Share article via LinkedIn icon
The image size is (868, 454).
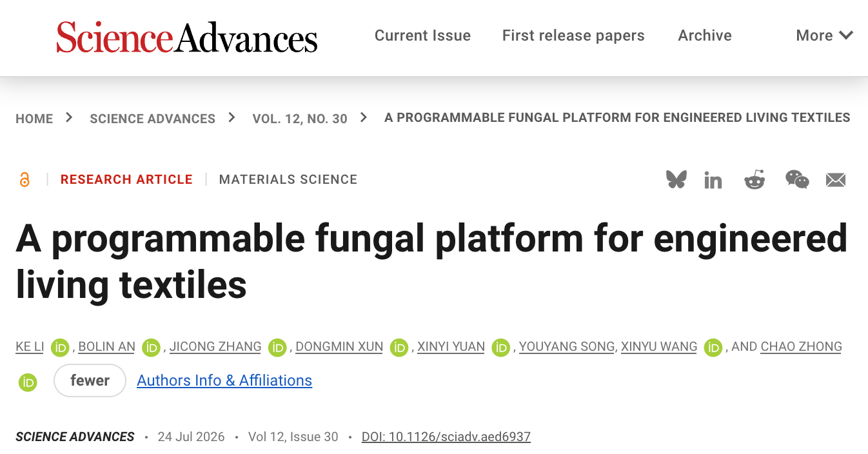tap(713, 180)
